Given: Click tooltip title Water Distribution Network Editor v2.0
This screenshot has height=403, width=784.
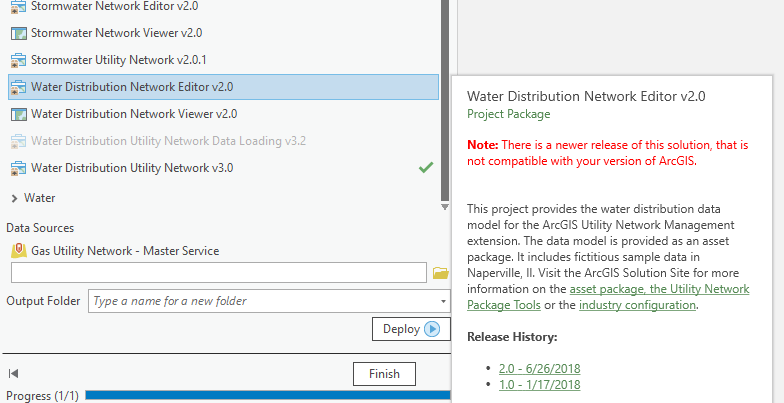Looking at the screenshot, I should (586, 96).
